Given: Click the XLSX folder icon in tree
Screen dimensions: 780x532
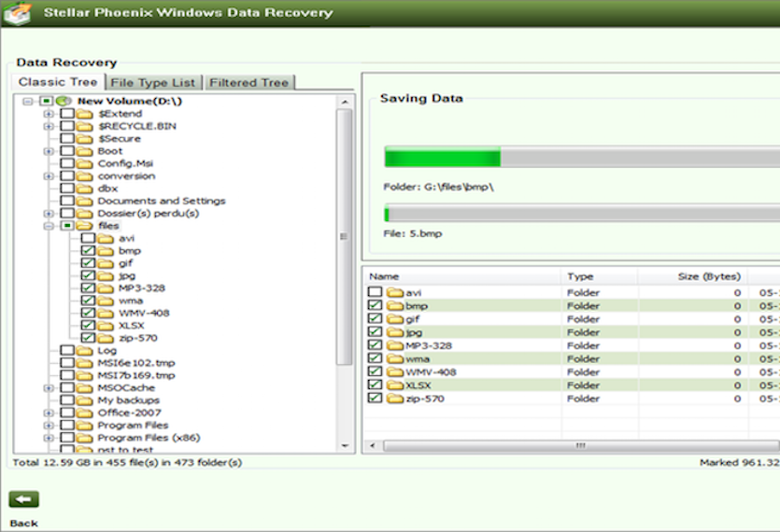Looking at the screenshot, I should [x=105, y=326].
